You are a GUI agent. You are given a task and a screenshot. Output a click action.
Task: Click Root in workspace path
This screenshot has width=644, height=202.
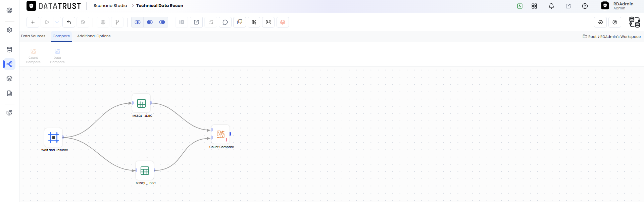coord(592,37)
